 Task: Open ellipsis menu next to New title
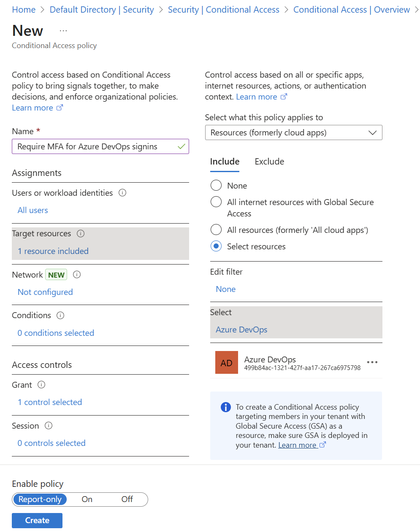(x=63, y=31)
